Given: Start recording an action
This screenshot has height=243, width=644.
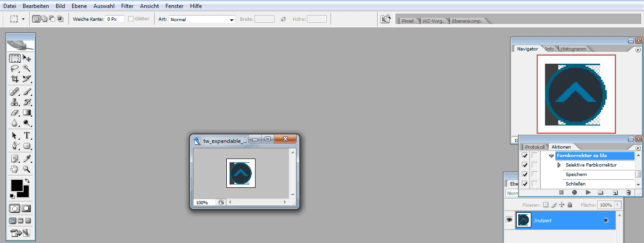Looking at the screenshot, I should [574, 193].
